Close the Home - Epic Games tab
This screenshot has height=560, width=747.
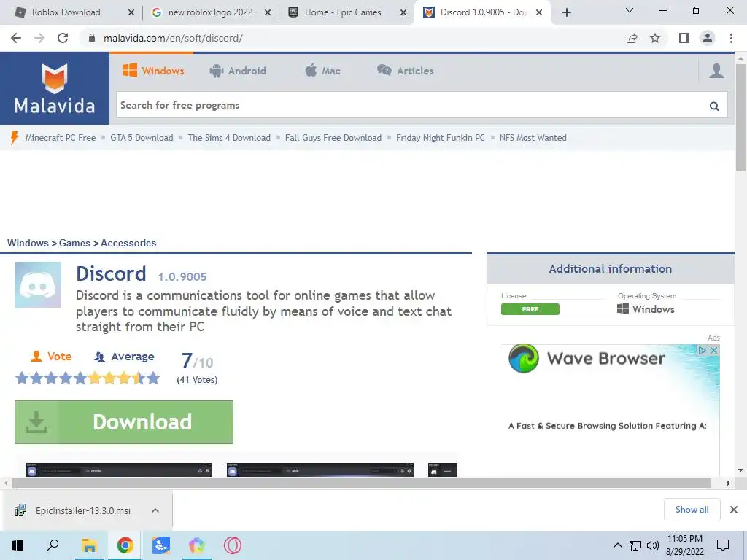click(403, 13)
